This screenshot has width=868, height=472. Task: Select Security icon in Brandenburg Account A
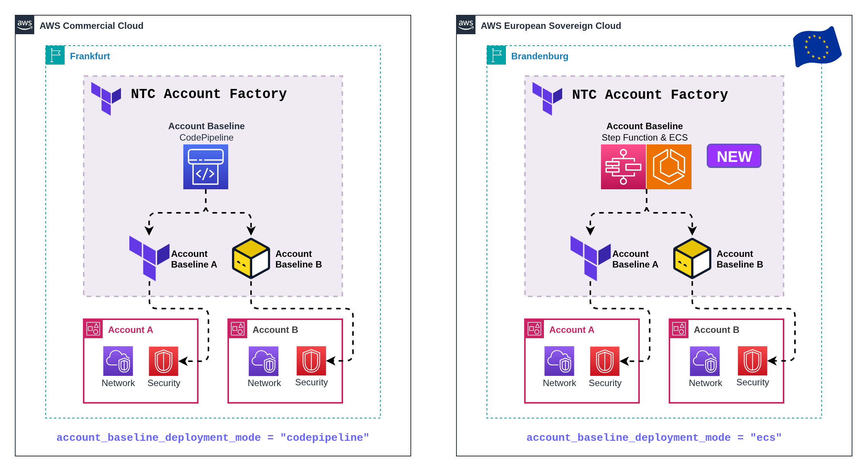[x=605, y=361]
